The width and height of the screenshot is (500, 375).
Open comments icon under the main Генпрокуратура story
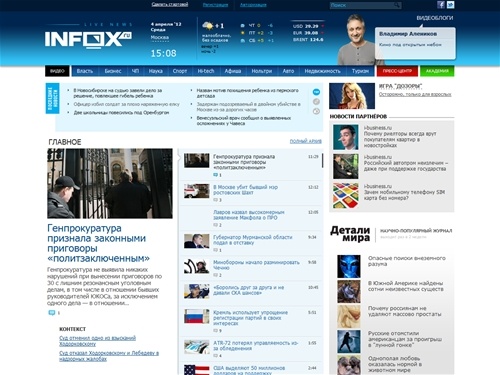coord(52,313)
